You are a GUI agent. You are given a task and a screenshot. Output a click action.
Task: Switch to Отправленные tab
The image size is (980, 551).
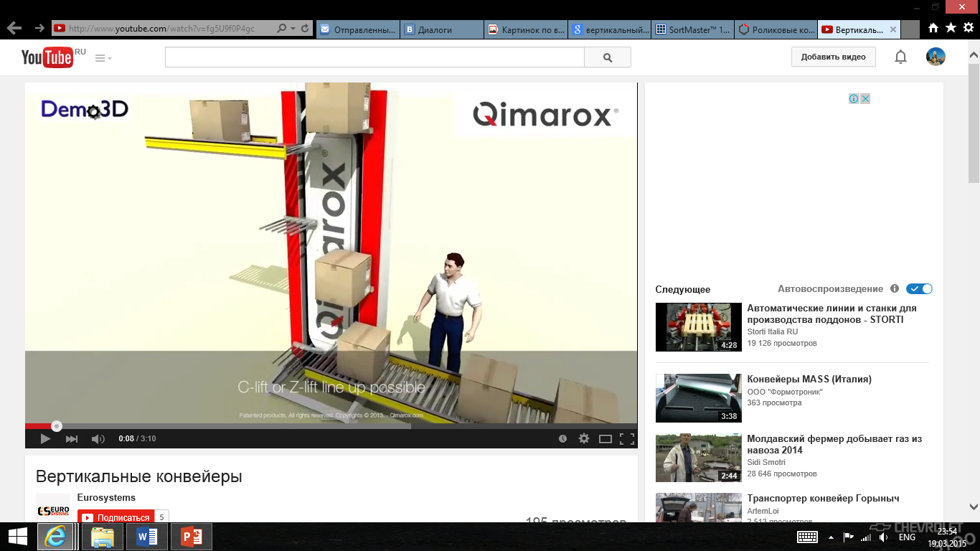[358, 29]
